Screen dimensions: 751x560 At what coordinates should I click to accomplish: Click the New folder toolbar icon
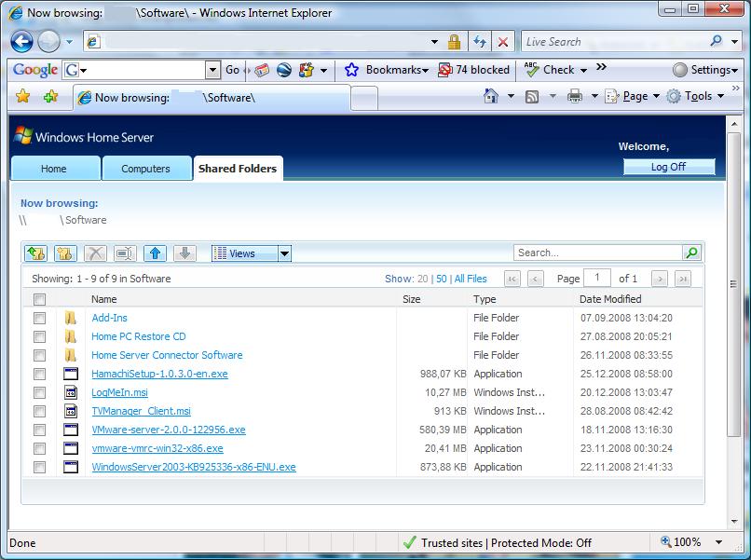click(x=65, y=253)
